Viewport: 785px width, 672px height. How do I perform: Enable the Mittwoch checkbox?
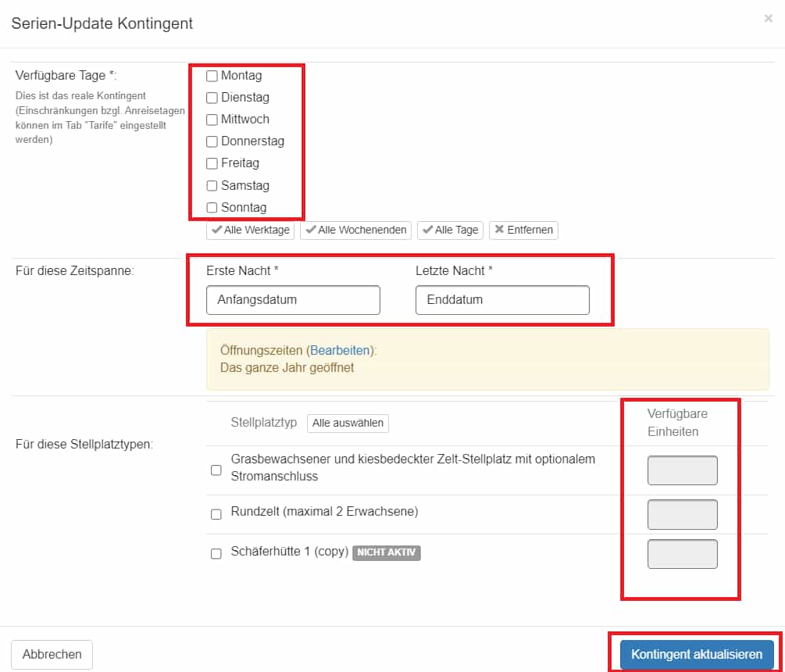212,120
